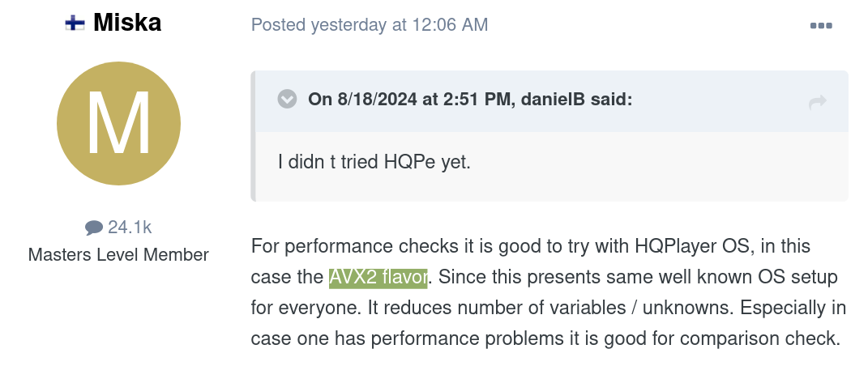Click empty area of the quote header bar
Image resolution: width=868 pixels, height=366 pixels.
720,101
